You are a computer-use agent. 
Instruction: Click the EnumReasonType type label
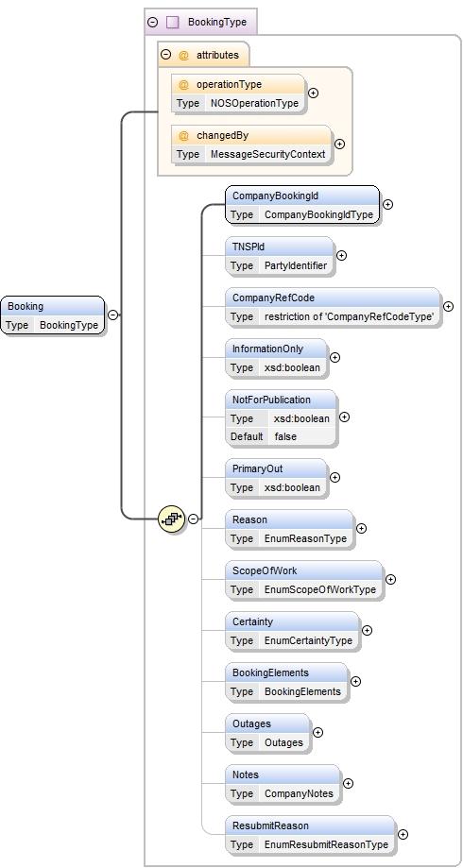click(306, 538)
